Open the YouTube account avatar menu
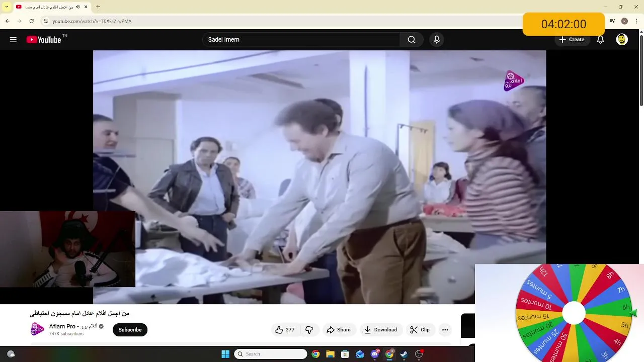Viewport: 644px width, 362px height. click(x=622, y=40)
